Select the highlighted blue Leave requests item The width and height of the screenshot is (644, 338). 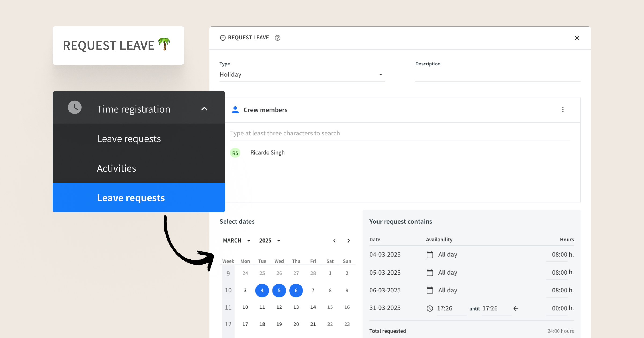131,198
